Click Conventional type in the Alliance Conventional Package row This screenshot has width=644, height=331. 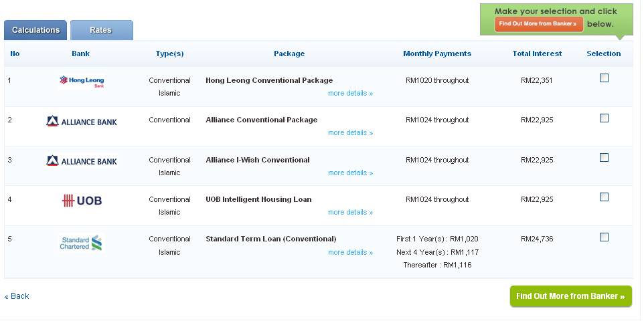[169, 120]
